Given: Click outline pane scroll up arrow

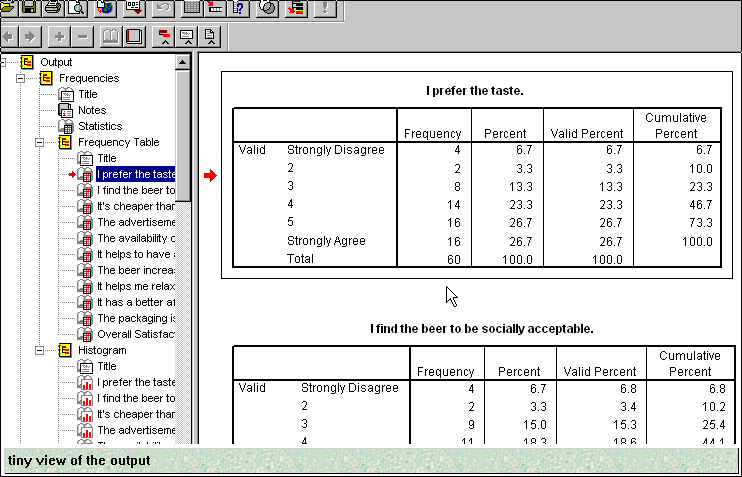Looking at the screenshot, I should 182,63.
